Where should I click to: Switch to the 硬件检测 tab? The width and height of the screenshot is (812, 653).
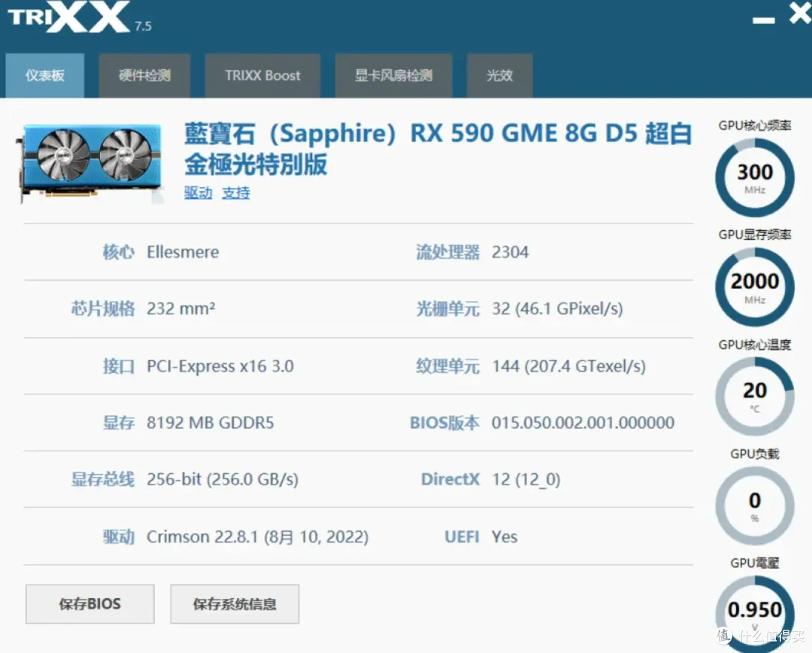(144, 76)
